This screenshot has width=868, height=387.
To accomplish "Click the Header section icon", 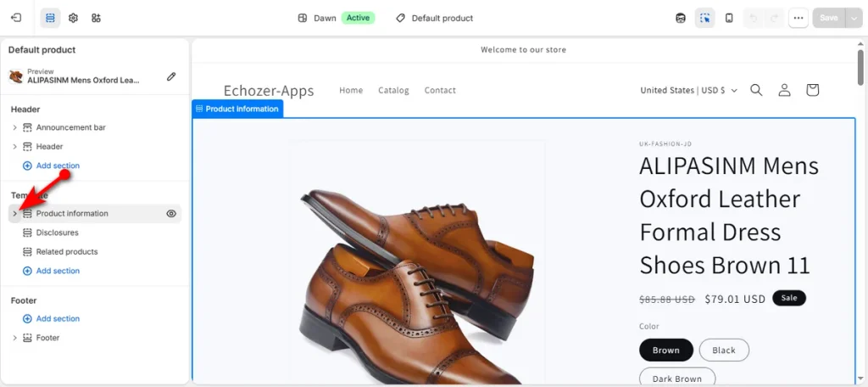I will [x=27, y=146].
